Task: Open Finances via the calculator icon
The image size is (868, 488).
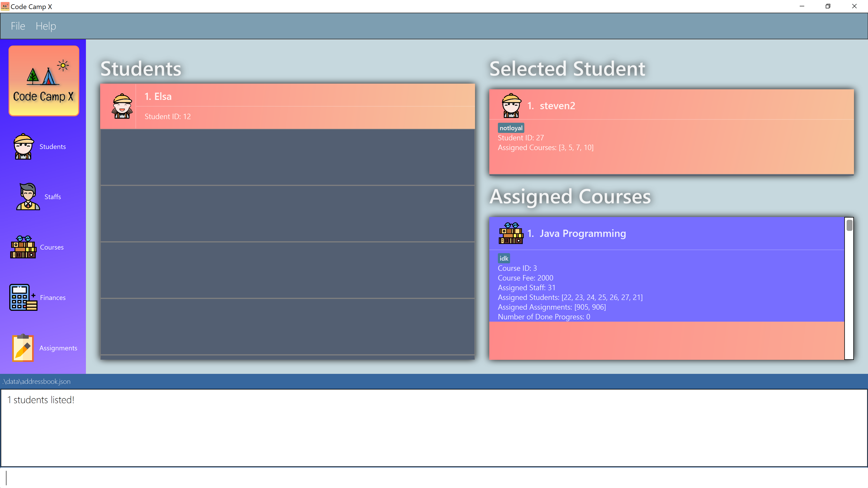Action: coord(23,297)
